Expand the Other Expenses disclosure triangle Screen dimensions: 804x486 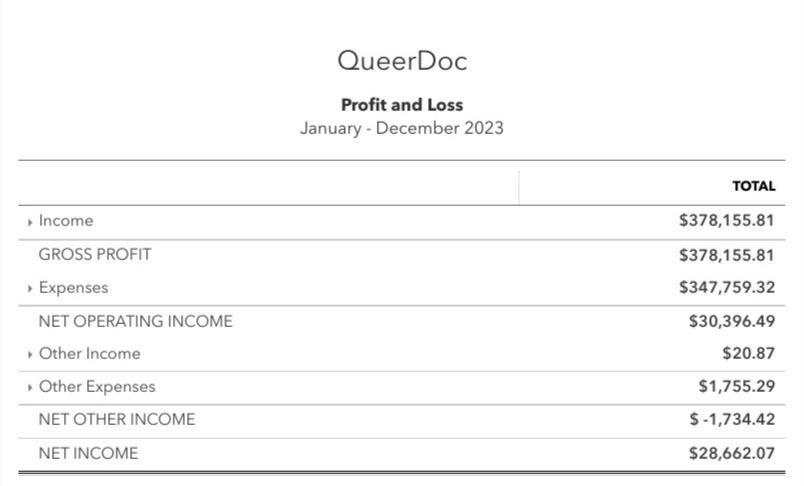[x=31, y=388]
